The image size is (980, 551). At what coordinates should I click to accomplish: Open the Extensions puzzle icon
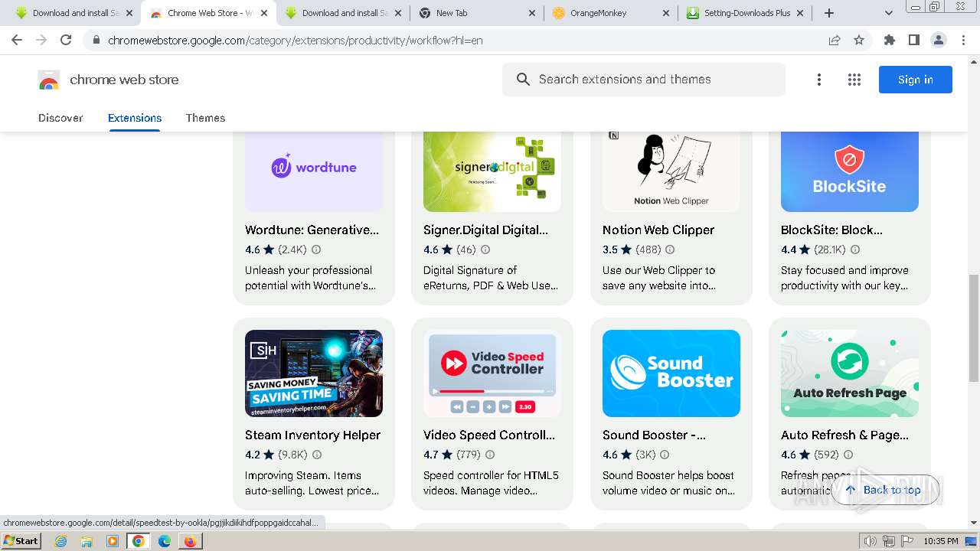pyautogui.click(x=889, y=40)
